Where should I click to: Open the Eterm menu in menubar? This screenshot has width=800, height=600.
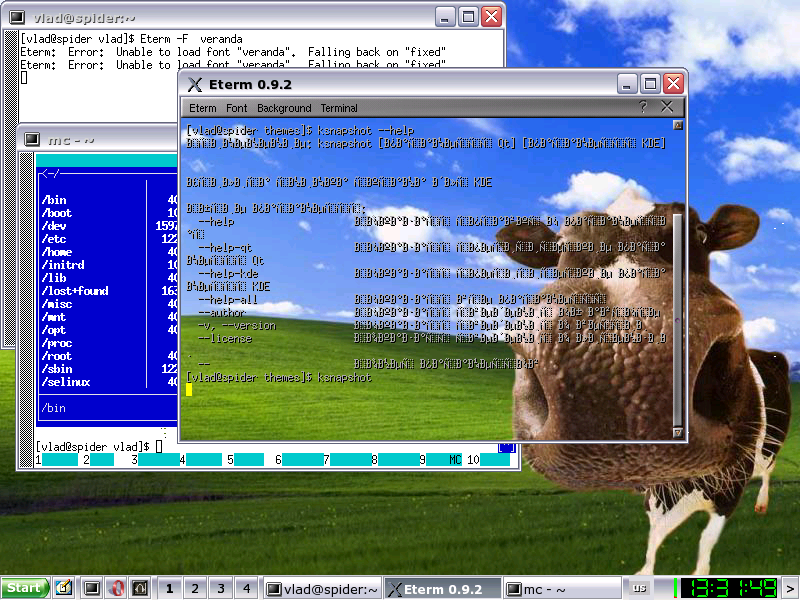point(202,108)
